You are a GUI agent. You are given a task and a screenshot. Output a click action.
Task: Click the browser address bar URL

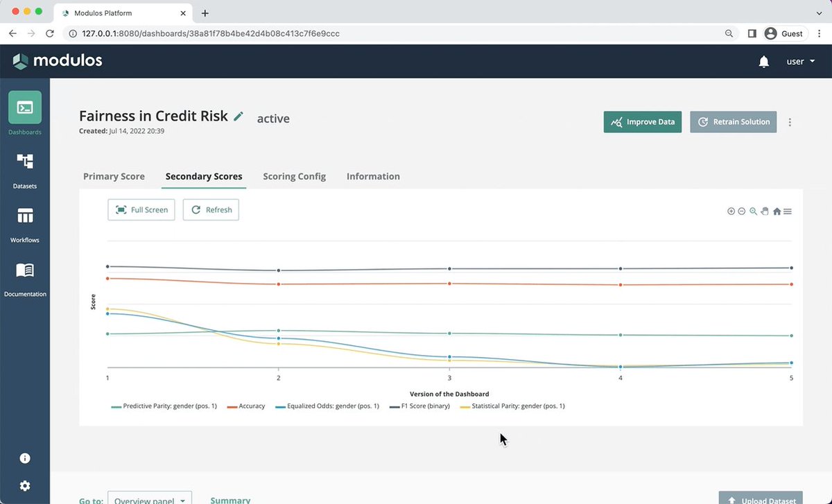coord(211,33)
